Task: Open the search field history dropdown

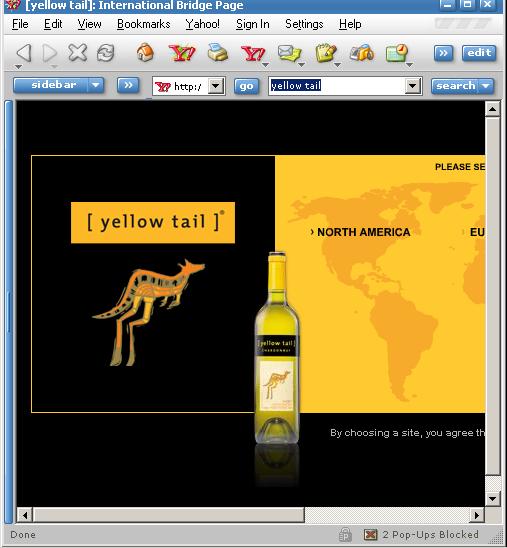Action: 413,86
